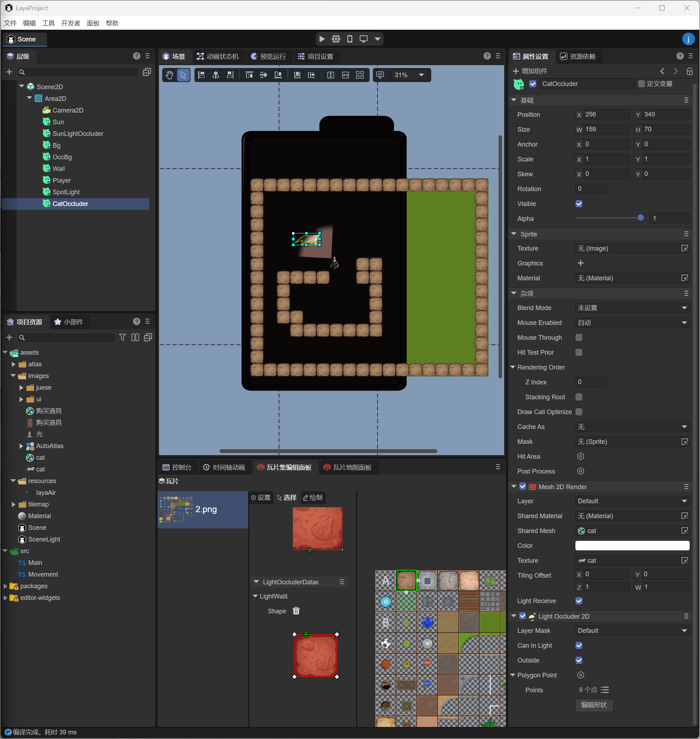Enable the Mouse Through checkbox
This screenshot has height=739, width=700.
(x=579, y=337)
